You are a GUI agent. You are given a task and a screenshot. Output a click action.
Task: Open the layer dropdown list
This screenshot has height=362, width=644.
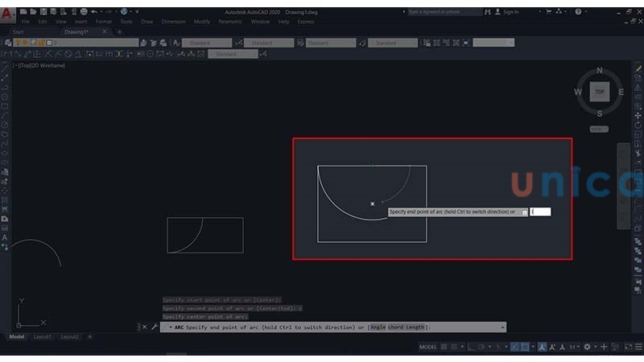(76, 43)
